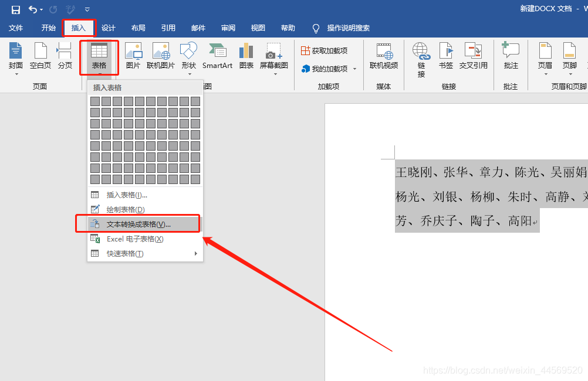Expand the 快速表格(T) submenu

[145, 254]
